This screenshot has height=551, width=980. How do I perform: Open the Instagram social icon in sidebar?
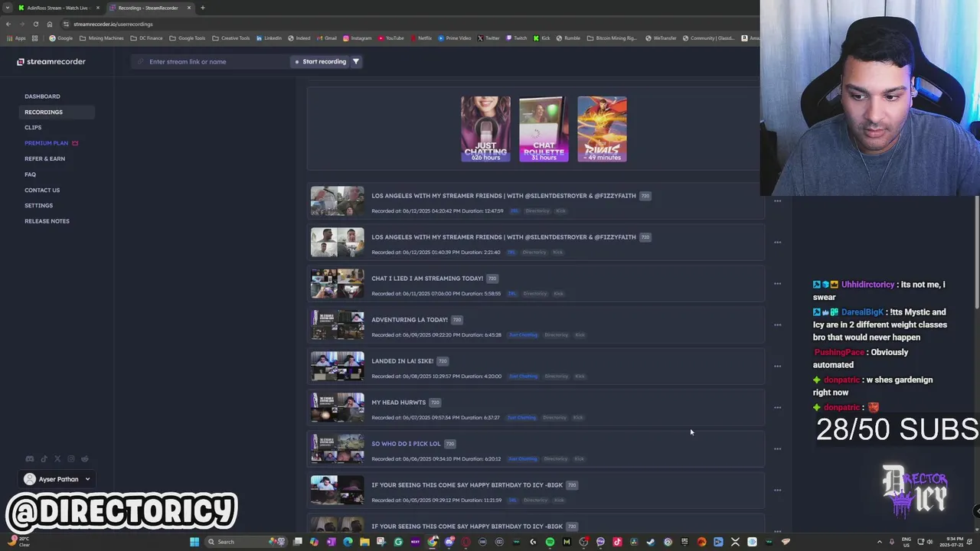71,459
